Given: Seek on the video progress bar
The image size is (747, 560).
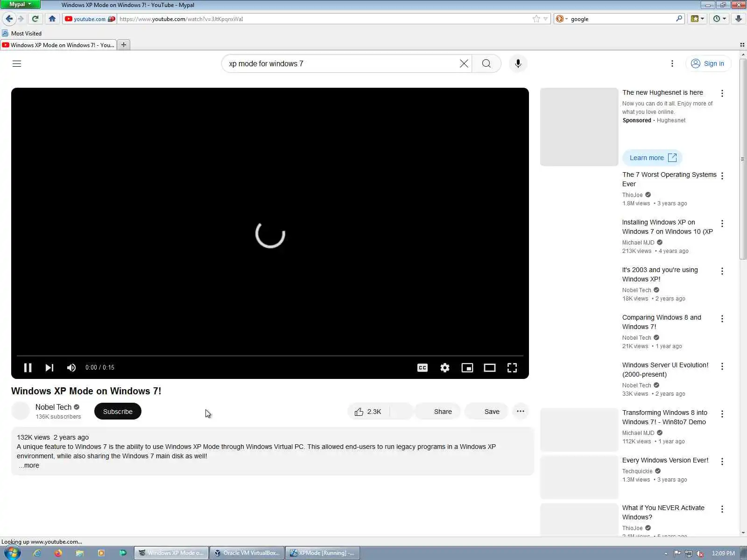Looking at the screenshot, I should pos(270,356).
